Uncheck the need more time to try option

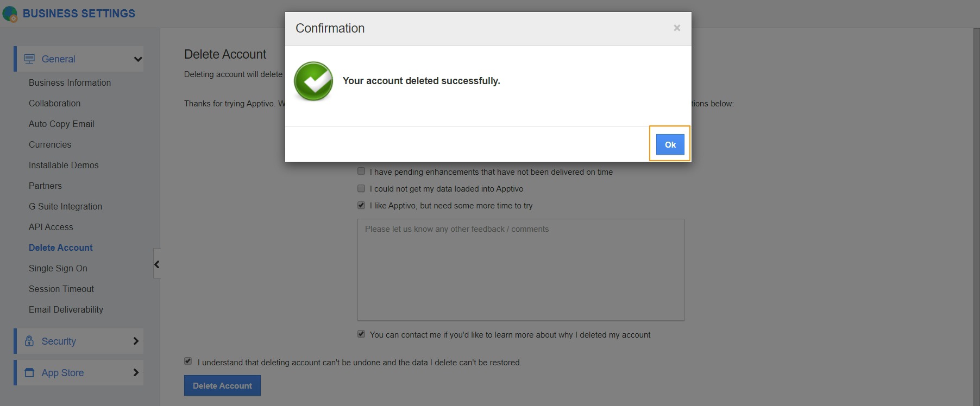[x=361, y=205]
